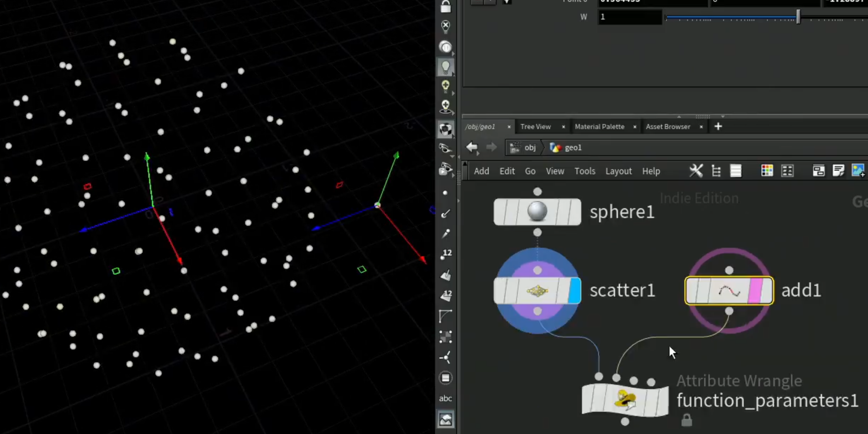Toggle the background image display icon
Screen dimensions: 868x434
[446, 420]
